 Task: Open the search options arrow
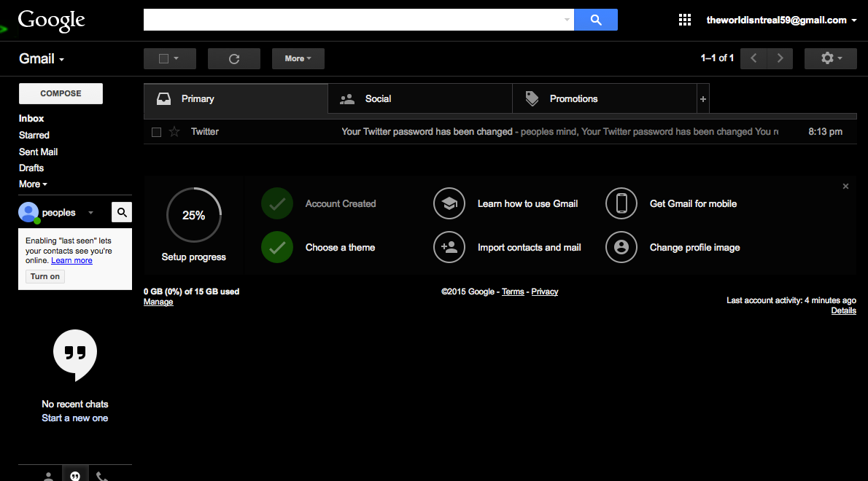pyautogui.click(x=567, y=20)
